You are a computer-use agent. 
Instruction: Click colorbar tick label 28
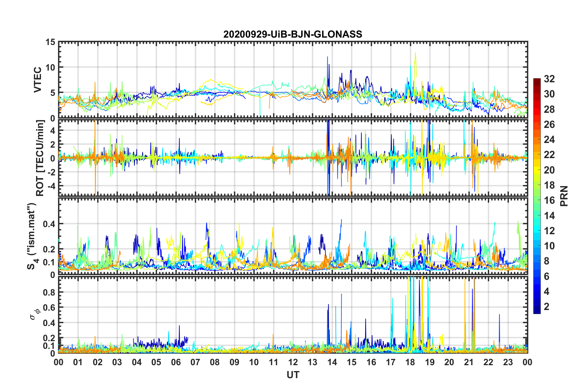[x=549, y=109]
